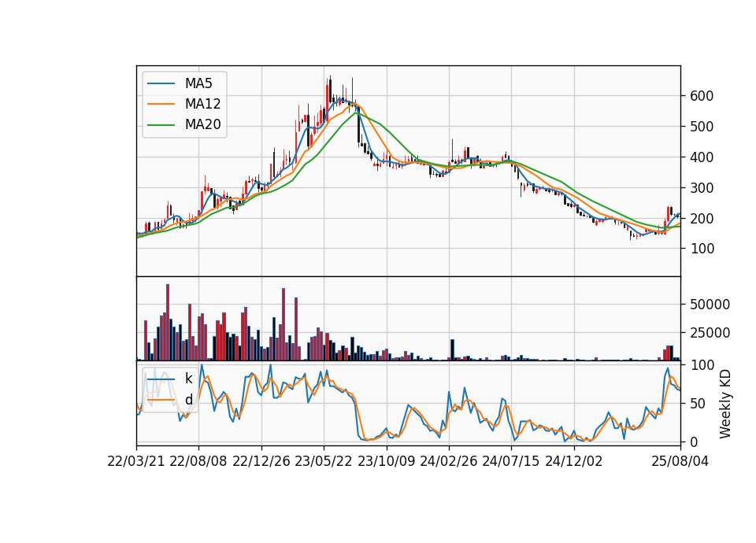Click the 25000 volume axis label
Viewport: 756px width, 543px height.
coord(710,333)
